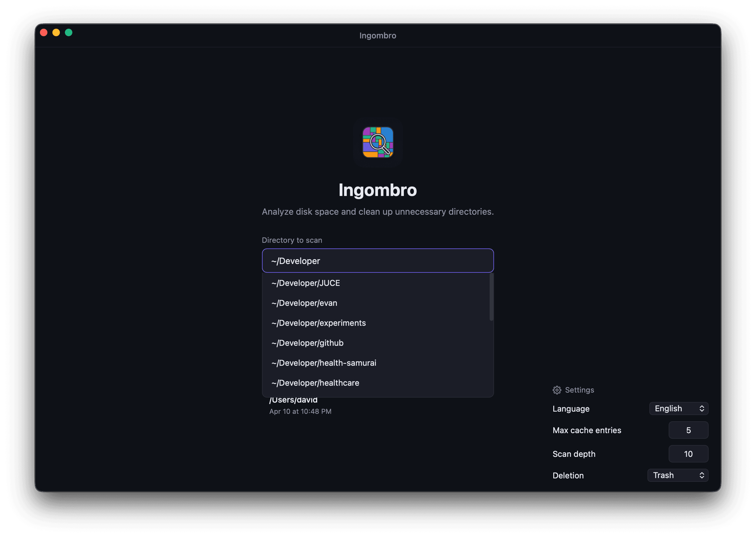Select the ~/Developer/evan suggestion
The height and width of the screenshot is (538, 756).
(304, 303)
